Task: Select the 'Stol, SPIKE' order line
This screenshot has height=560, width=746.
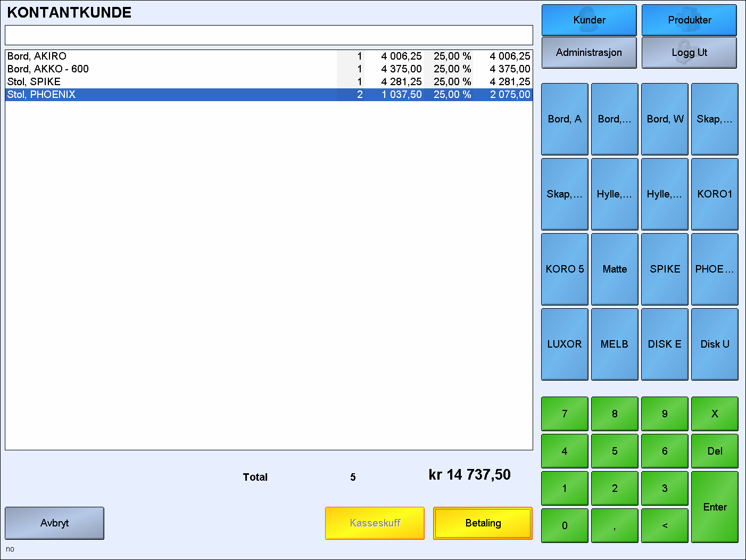Action: tap(269, 82)
